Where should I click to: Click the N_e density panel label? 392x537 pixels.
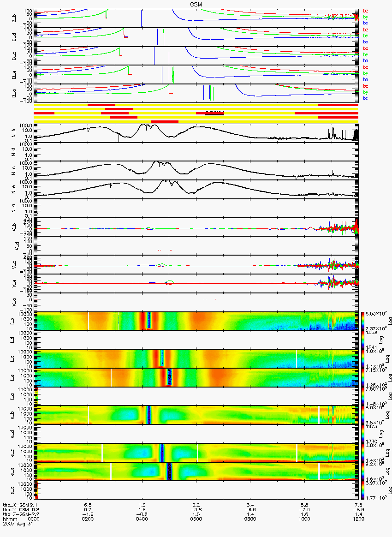click(14, 190)
